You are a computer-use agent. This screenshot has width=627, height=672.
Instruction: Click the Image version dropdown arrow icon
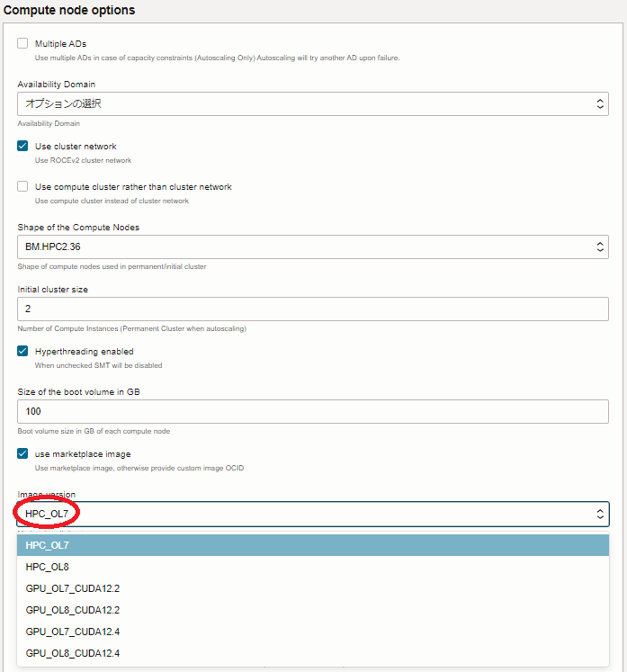(601, 514)
